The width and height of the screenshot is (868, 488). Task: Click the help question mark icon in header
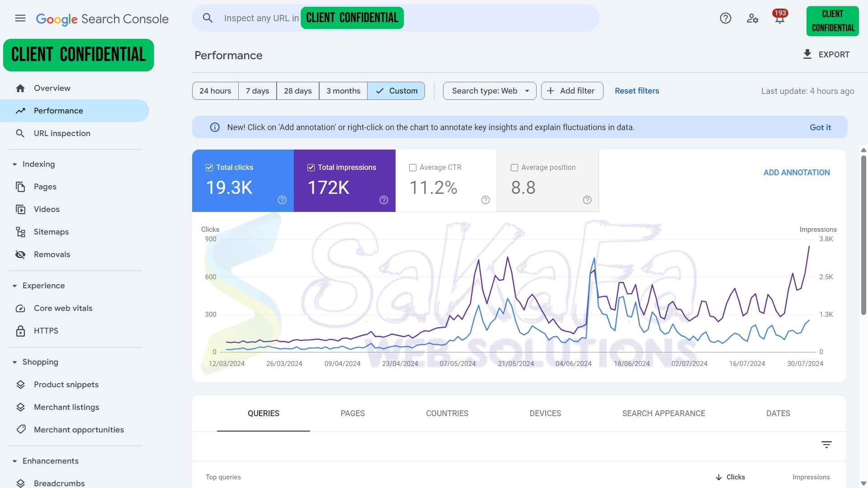coord(725,19)
